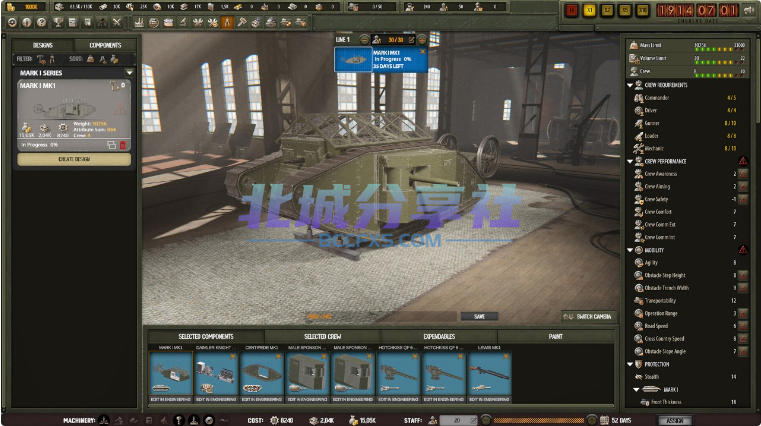Open the globe world map icon
The height and width of the screenshot is (426, 761).
(x=154, y=22)
